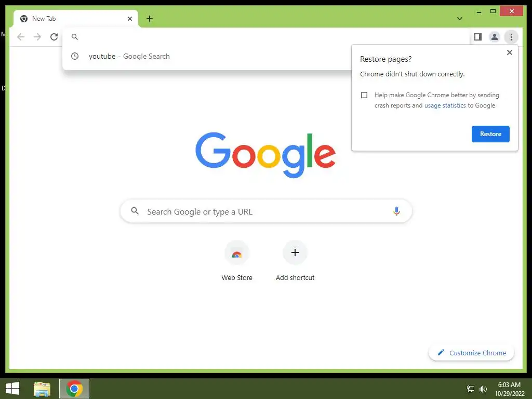532x399 pixels.
Task: Open the Windows Start button
Action: 12,389
